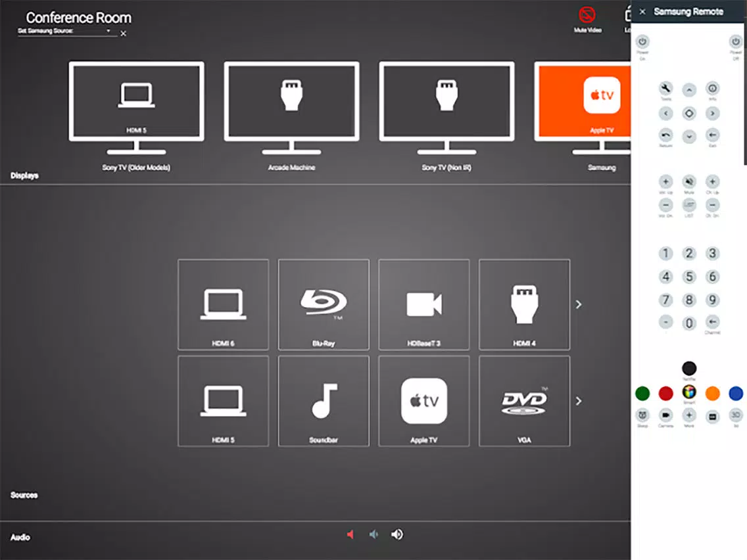Toggle Mute Video at the top
This screenshot has height=560, width=747.
click(587, 20)
